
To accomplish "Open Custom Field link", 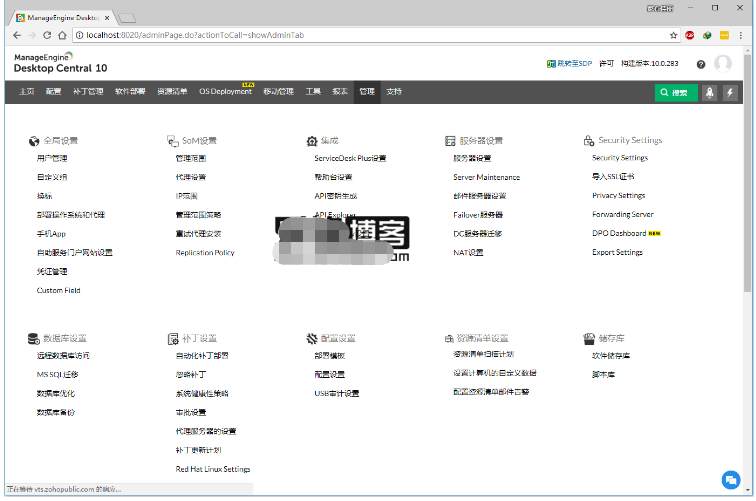I will (x=58, y=290).
